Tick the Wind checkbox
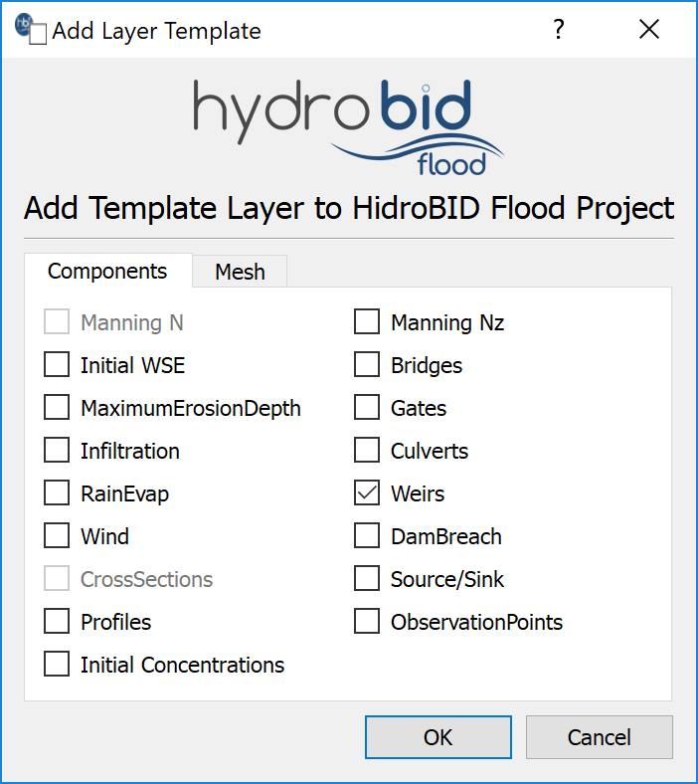698x784 pixels. point(57,536)
